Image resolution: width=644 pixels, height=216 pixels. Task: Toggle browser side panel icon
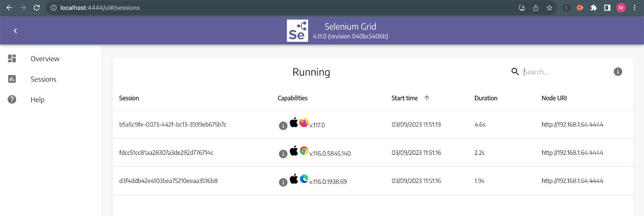pos(607,8)
